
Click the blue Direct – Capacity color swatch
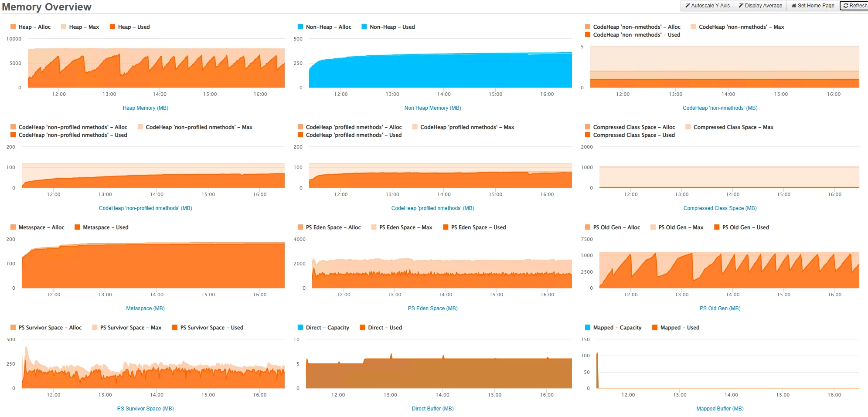coord(300,327)
